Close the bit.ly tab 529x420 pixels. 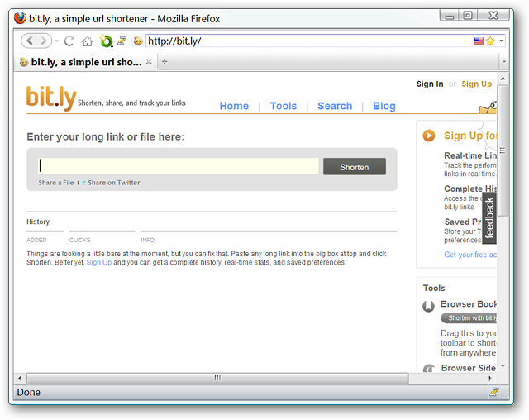click(x=149, y=62)
